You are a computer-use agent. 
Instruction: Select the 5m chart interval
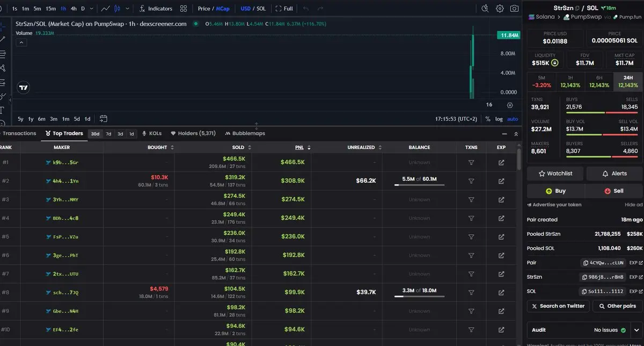(x=37, y=9)
